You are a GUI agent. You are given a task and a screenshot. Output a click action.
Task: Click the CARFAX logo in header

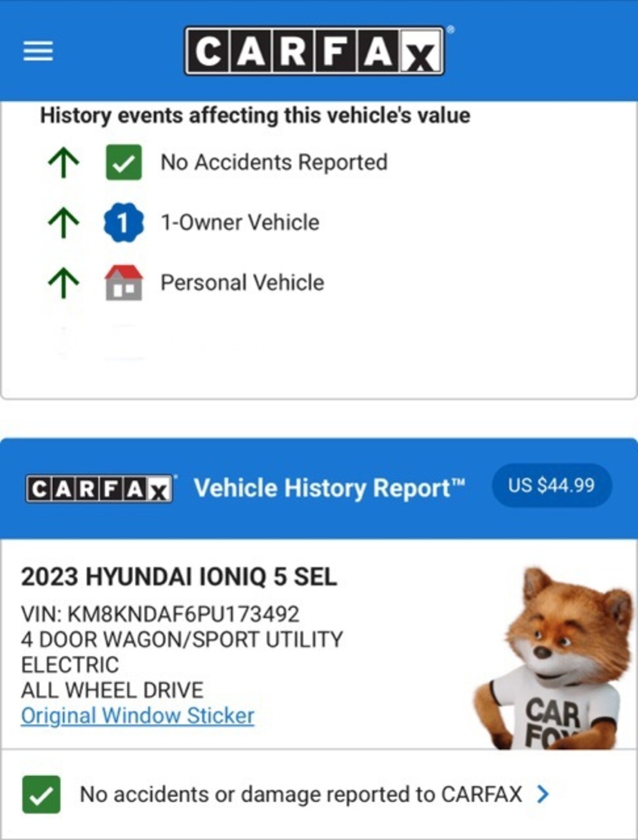(315, 50)
